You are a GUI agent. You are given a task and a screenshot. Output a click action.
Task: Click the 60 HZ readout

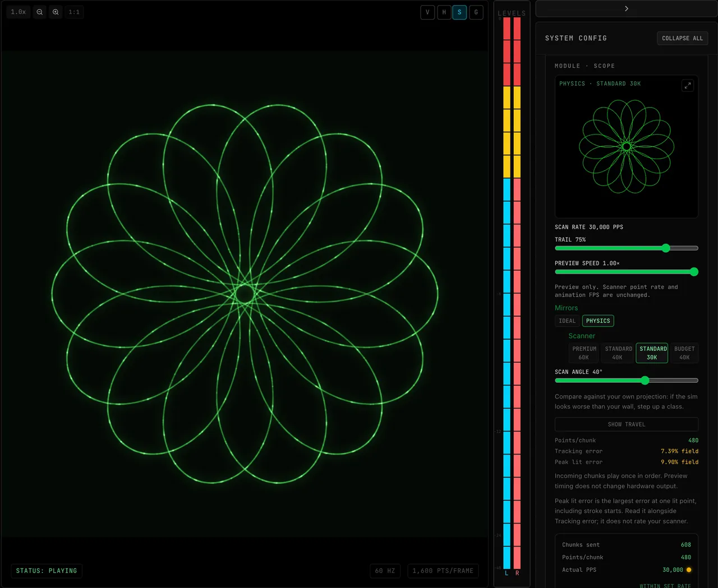[x=384, y=571]
